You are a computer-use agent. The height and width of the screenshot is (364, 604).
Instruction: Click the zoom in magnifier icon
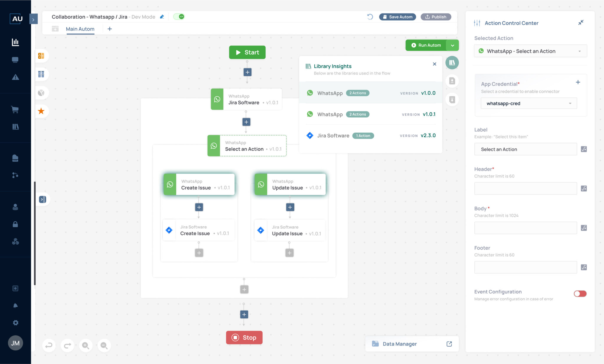[x=86, y=345]
